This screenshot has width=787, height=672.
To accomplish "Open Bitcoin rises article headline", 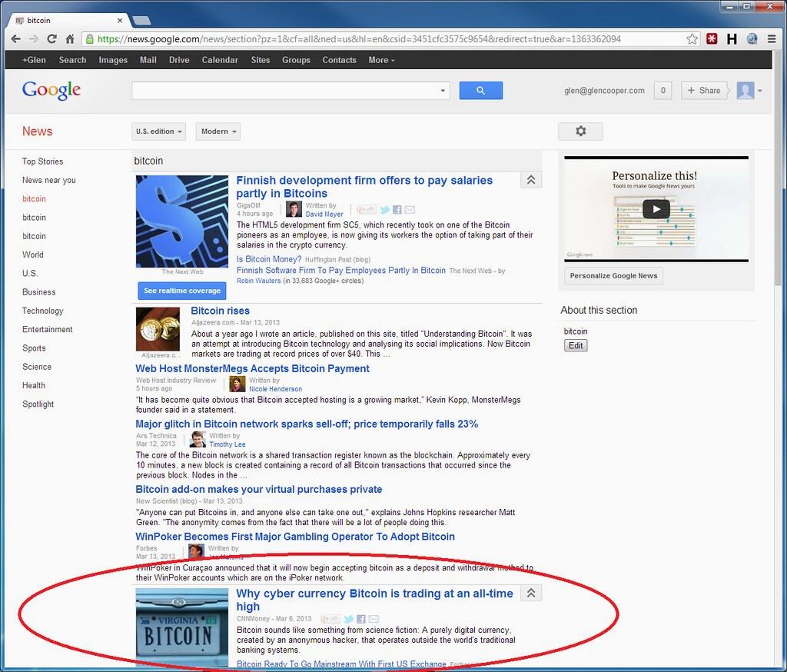I will point(220,311).
